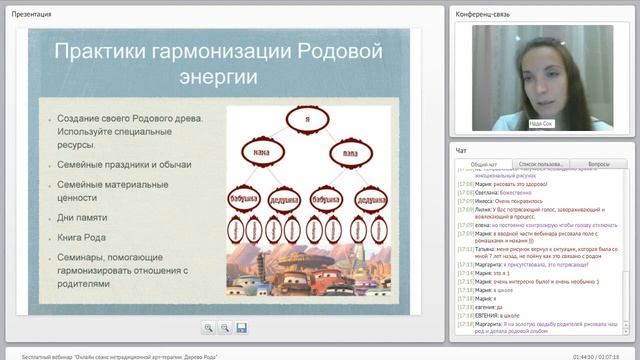The height and width of the screenshot is (360, 640).
Task: Click the slide title Практики гармонизации Родовой энергии
Action: (218, 64)
